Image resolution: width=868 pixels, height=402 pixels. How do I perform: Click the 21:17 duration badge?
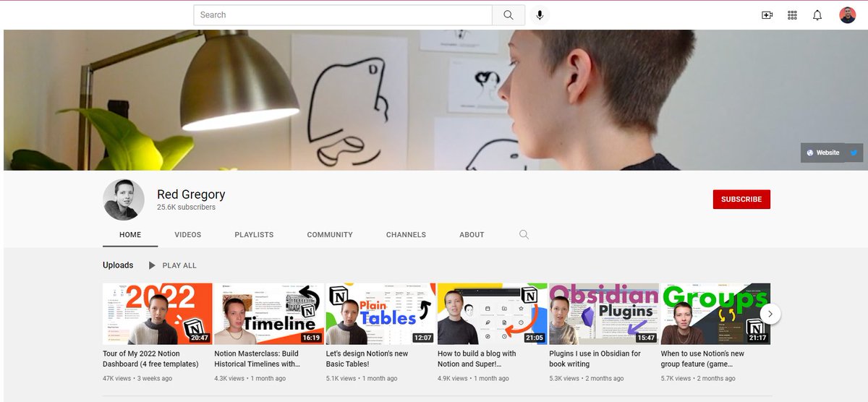coord(757,338)
